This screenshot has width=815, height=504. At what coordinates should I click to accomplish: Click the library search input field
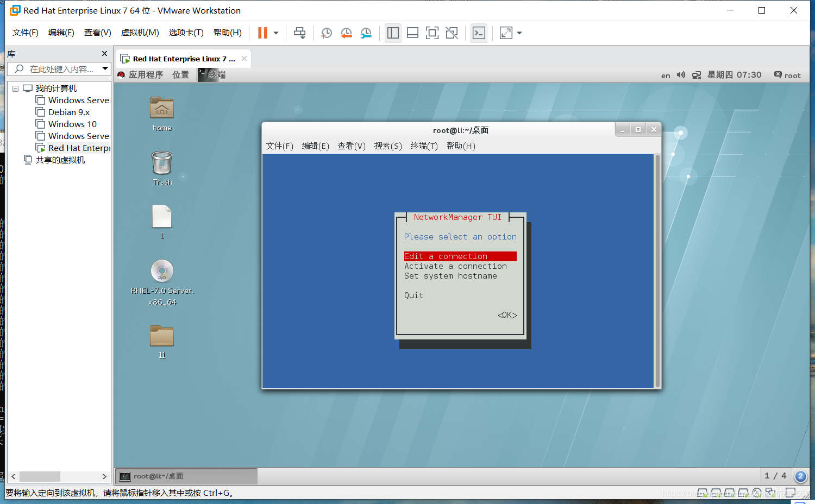point(61,69)
